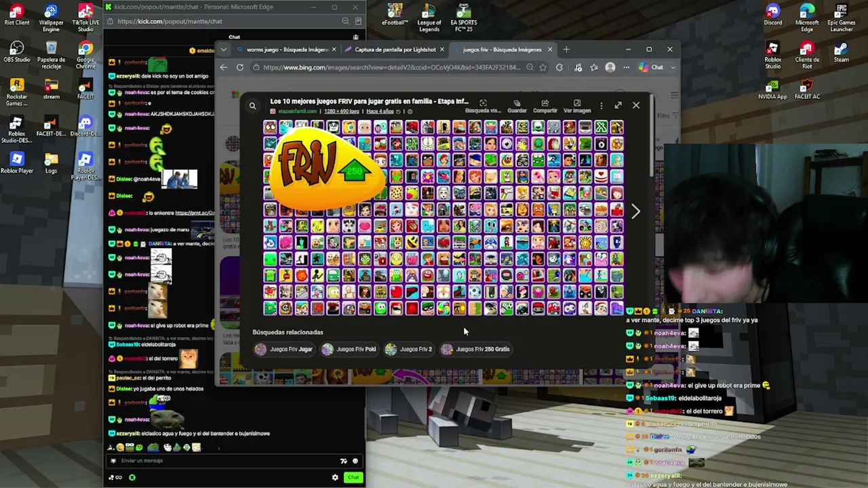Click the image viewer search magnifier icon
Image resolution: width=868 pixels, height=488 pixels.
click(252, 106)
